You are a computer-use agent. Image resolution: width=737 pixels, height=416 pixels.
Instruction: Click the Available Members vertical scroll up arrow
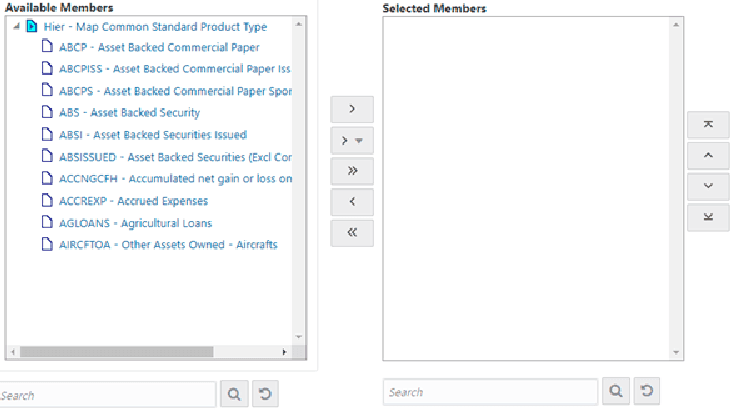coord(298,24)
